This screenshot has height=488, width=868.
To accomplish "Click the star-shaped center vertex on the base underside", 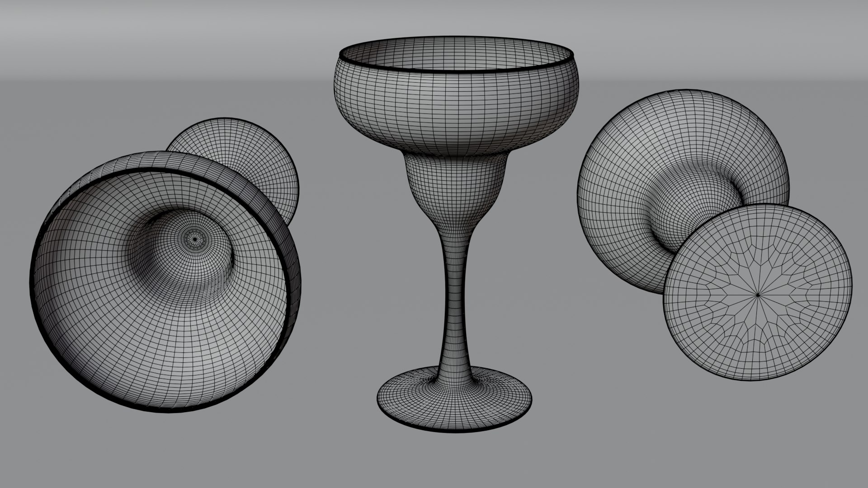I will pos(758,295).
